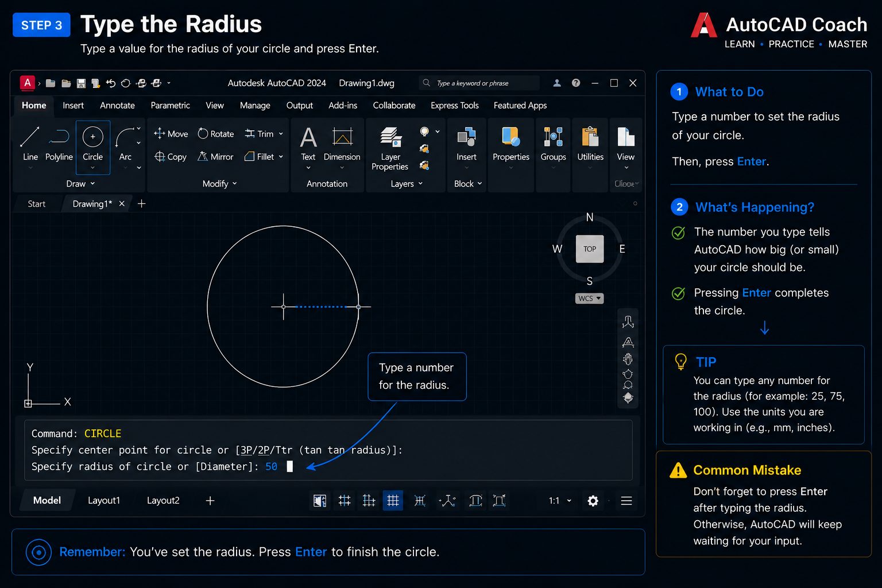Open quick access toolbar customize dropdown
The image size is (882, 588).
tap(169, 83)
